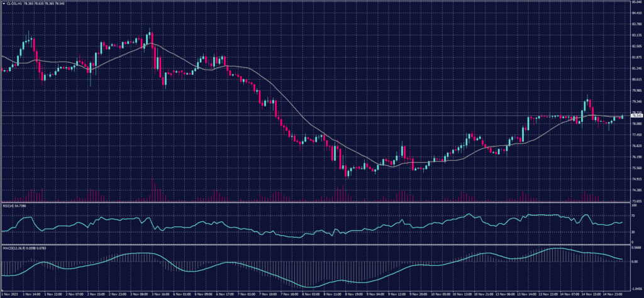This screenshot has height=298, width=644.
Task: Click the 73.655 price axis label
Action: pos(636,201)
